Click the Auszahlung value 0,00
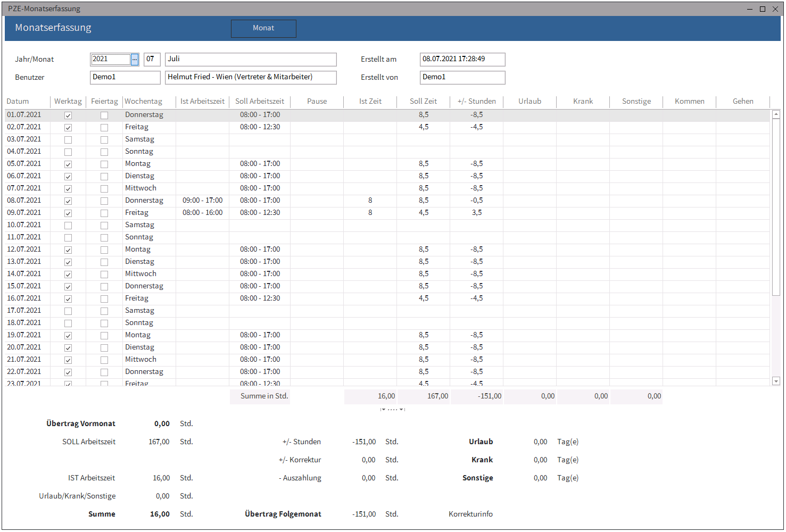This screenshot has width=786, height=532. pyautogui.click(x=368, y=478)
